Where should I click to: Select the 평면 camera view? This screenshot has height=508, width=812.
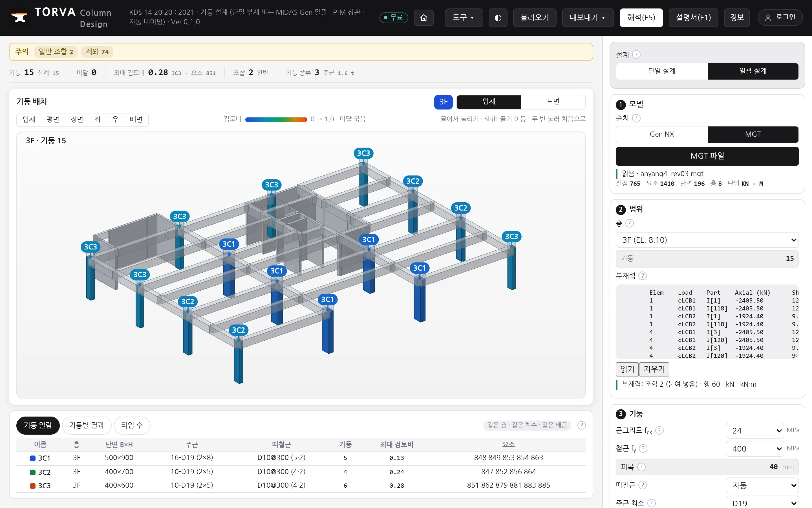[x=53, y=120]
